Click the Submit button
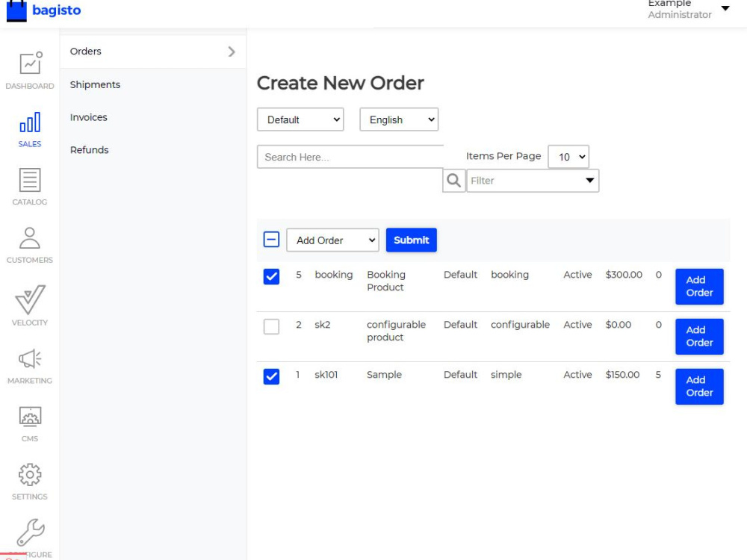747x560 pixels. [411, 240]
